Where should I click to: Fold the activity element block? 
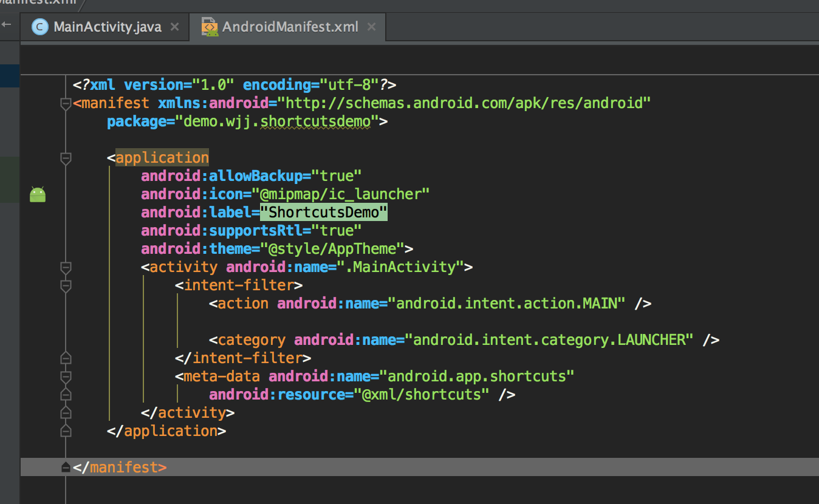[x=66, y=267]
